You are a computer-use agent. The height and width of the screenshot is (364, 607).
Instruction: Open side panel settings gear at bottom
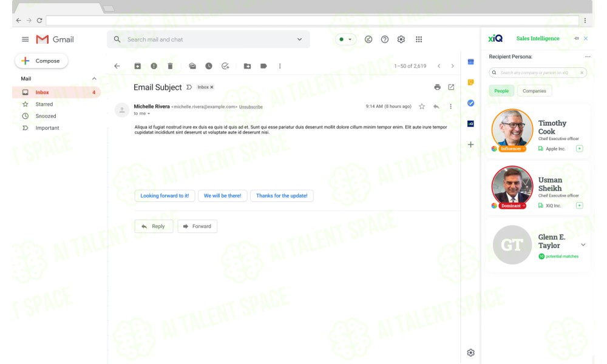(471, 353)
